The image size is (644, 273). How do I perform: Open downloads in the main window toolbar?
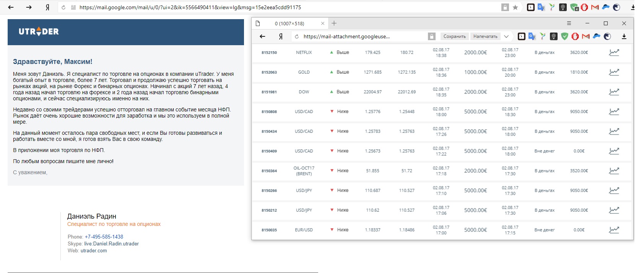633,7
